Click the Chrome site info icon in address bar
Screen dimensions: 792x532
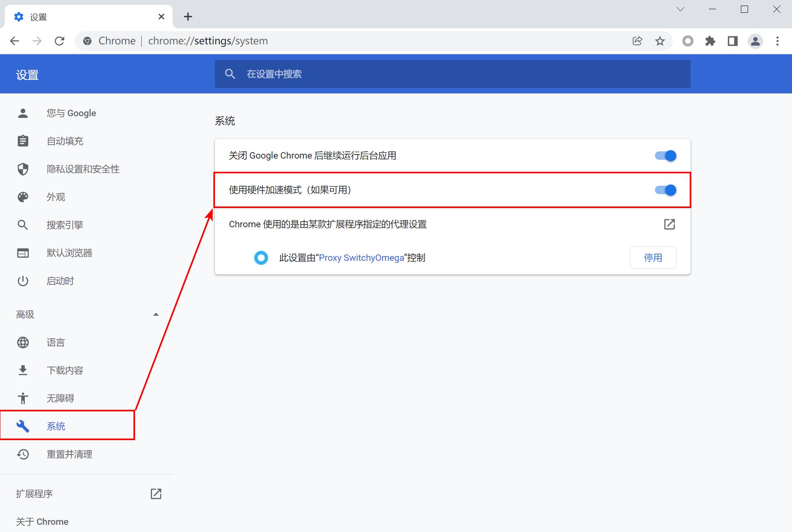point(88,41)
